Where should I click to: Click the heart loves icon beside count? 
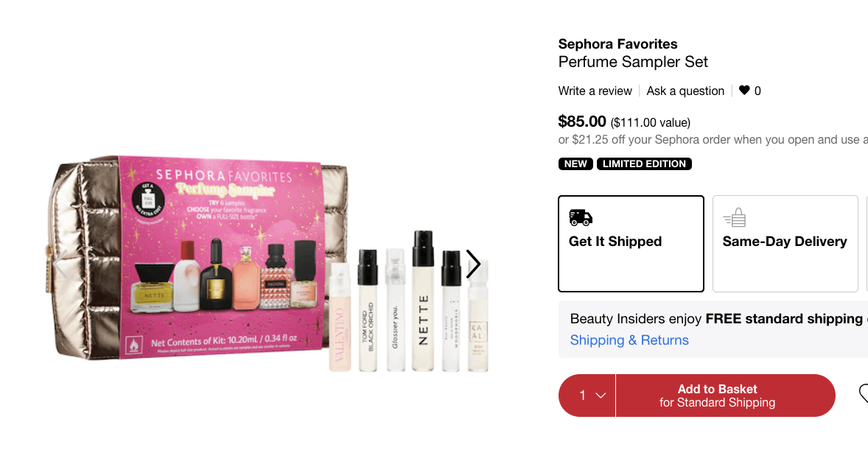[744, 90]
